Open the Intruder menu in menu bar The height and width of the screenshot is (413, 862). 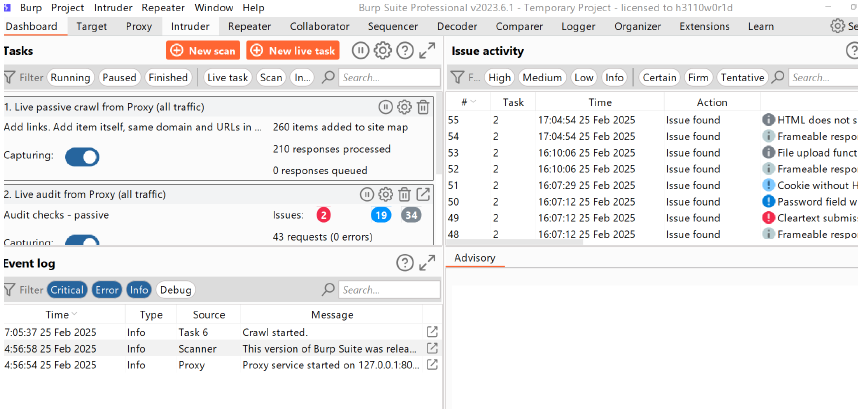(113, 8)
